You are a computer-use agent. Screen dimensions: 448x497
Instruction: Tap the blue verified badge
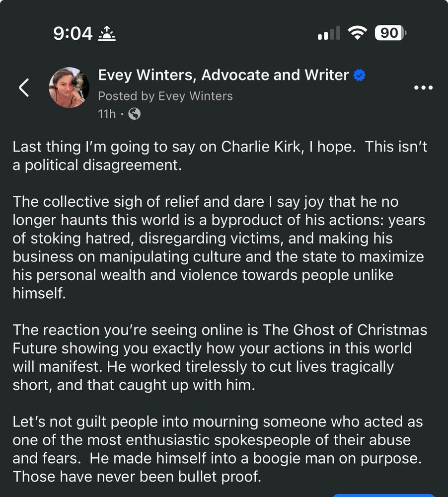360,76
